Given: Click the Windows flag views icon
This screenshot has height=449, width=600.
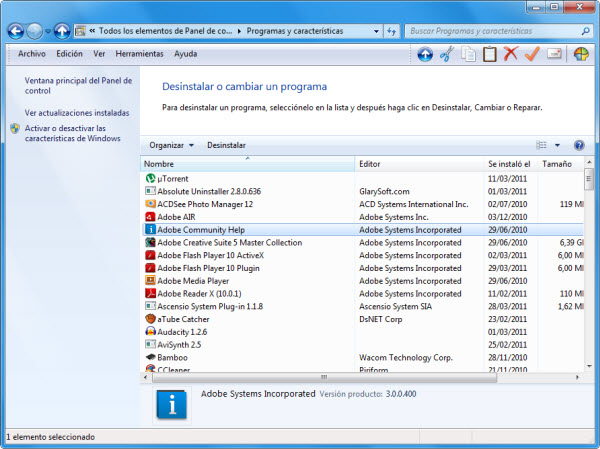Looking at the screenshot, I should coord(581,54).
